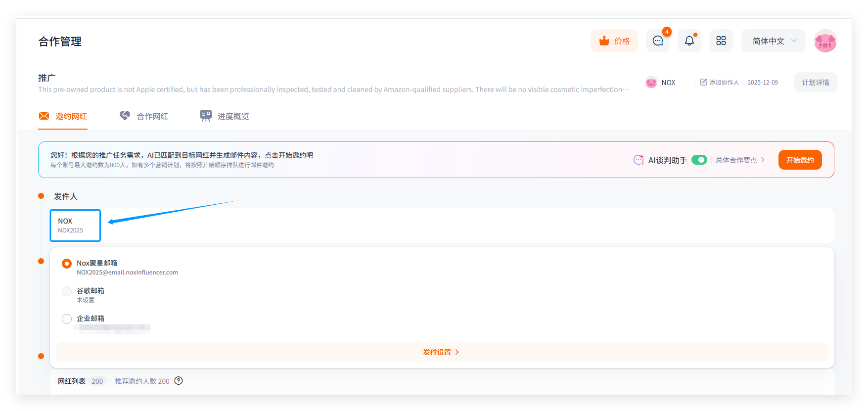868x411 pixels.
Task: Click the 开始邀约 button
Action: click(800, 160)
